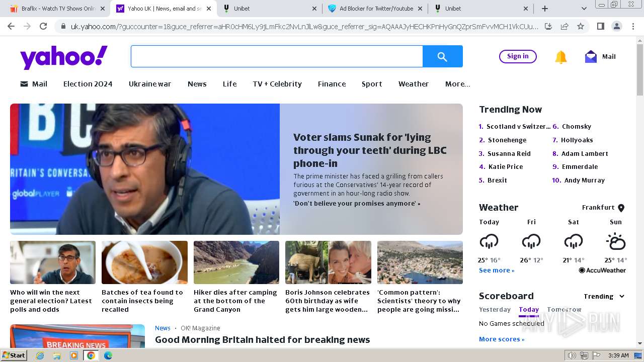Switch to the Braflix browser tab
The height and width of the screenshot is (362, 644).
point(58,9)
